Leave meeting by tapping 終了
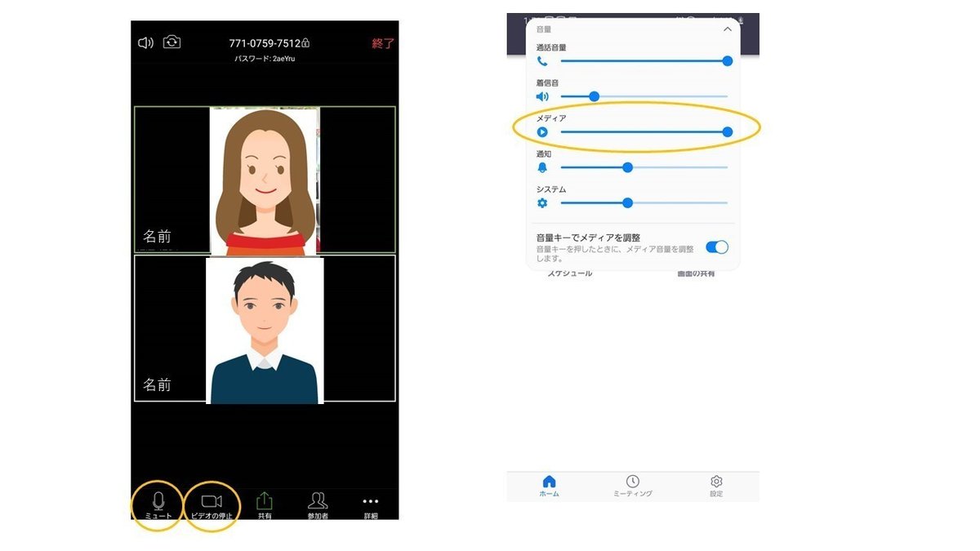This screenshot has height=551, width=980. (382, 42)
